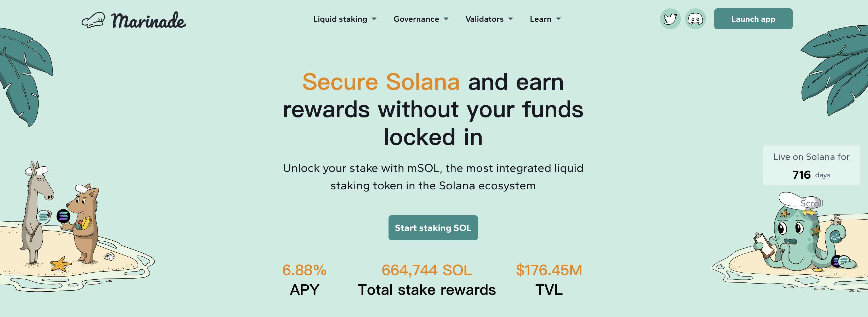
Task: Expand the Learn dropdown arrow
Action: 558,19
